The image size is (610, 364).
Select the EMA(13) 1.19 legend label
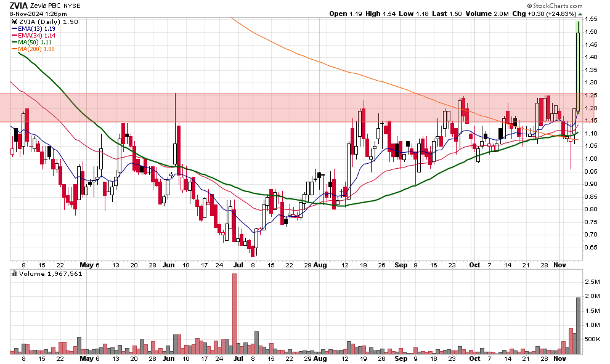tap(37, 28)
